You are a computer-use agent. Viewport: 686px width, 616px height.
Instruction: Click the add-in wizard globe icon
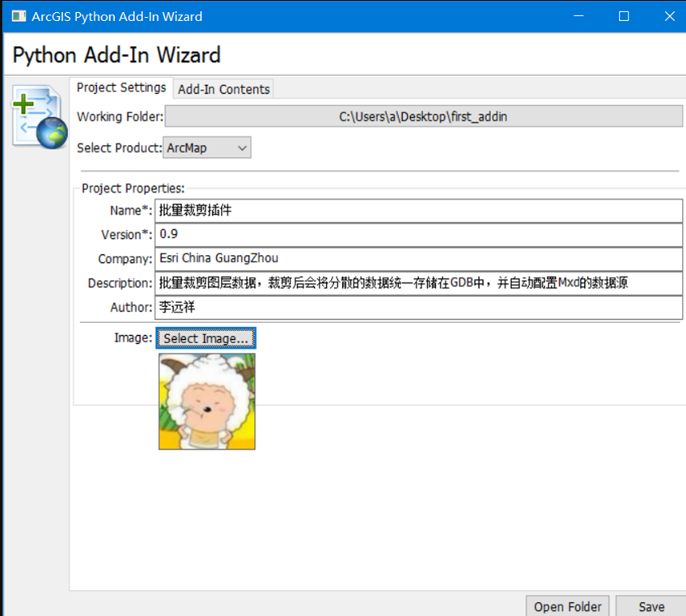(x=40, y=117)
